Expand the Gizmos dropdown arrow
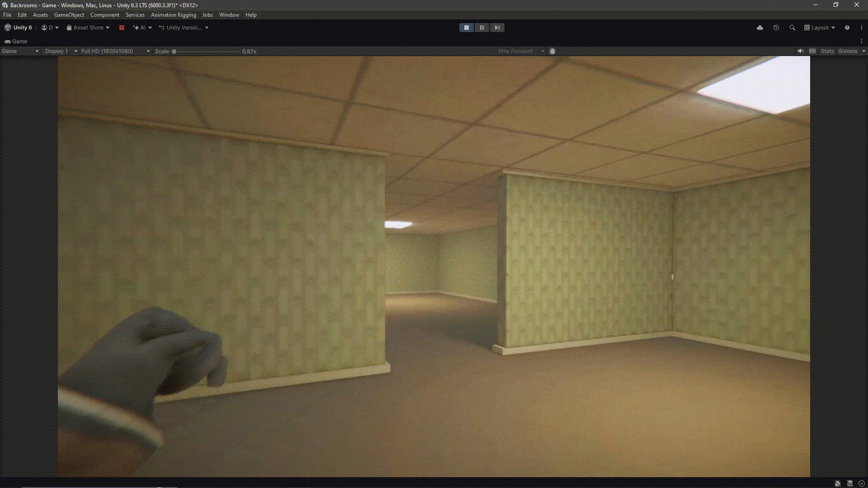Image resolution: width=868 pixels, height=488 pixels. point(863,51)
